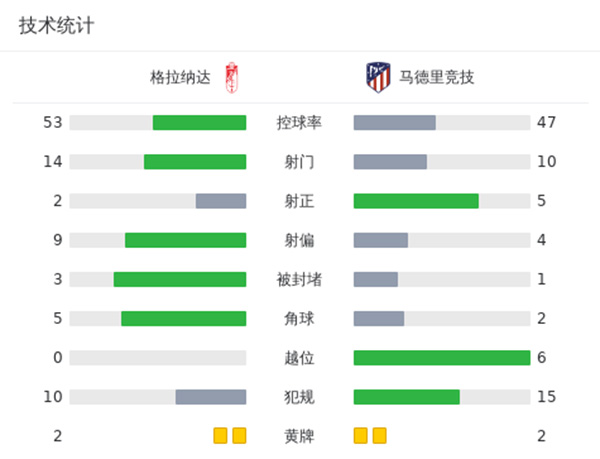
Task: Click the 犯规 stat label
Action: coord(299,397)
